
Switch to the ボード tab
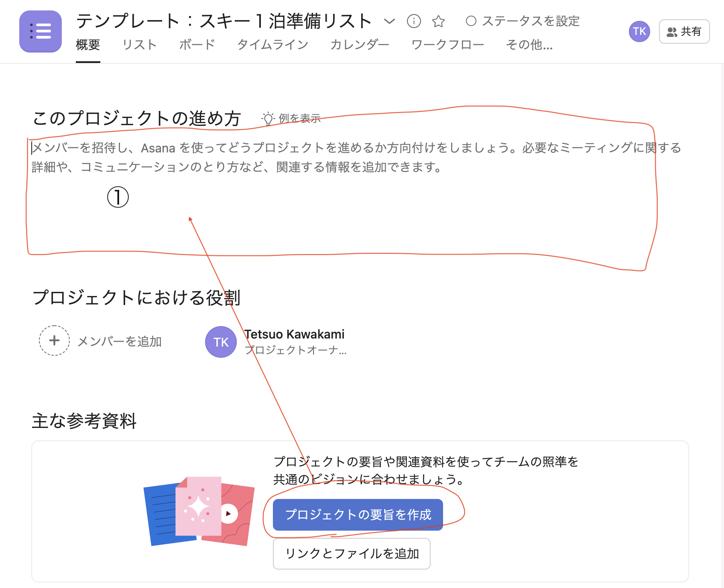click(197, 45)
